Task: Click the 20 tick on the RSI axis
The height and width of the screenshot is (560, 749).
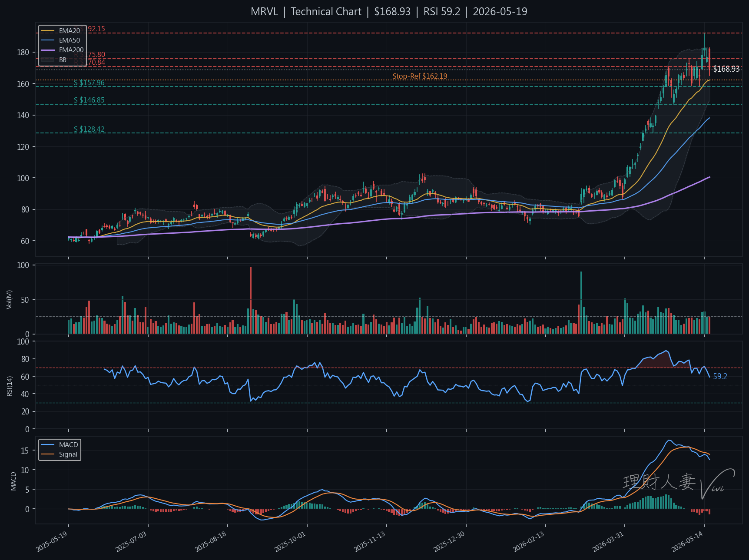Action: tap(25, 412)
